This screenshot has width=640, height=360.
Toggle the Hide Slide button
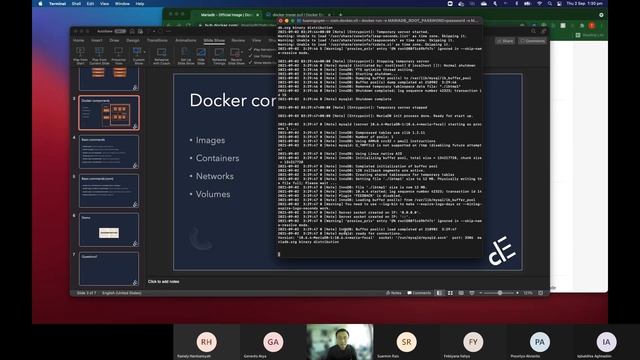(201, 55)
